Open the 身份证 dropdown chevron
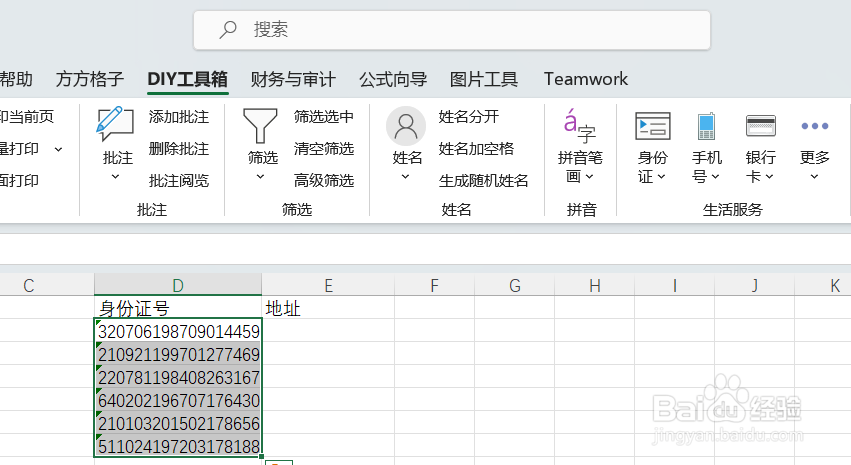Screen dimensions: 851x465 point(662,176)
